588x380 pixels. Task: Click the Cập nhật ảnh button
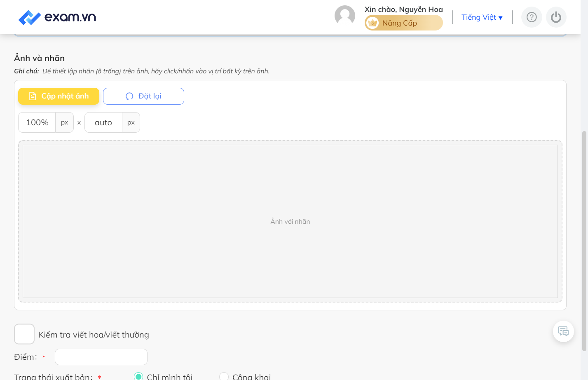[x=59, y=96]
